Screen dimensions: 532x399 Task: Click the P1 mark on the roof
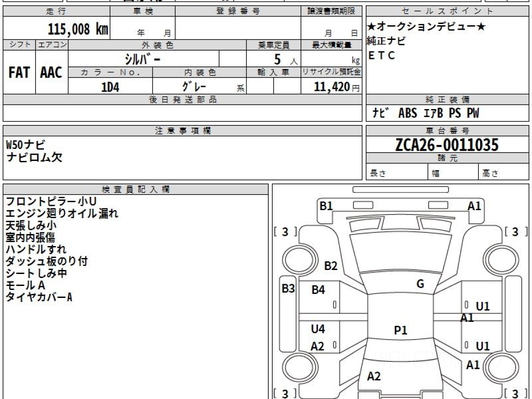click(401, 330)
